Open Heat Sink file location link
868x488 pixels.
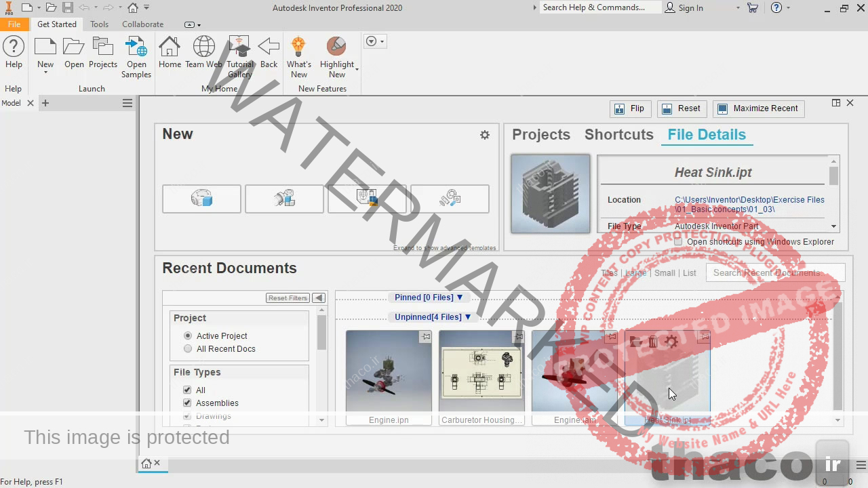(749, 204)
